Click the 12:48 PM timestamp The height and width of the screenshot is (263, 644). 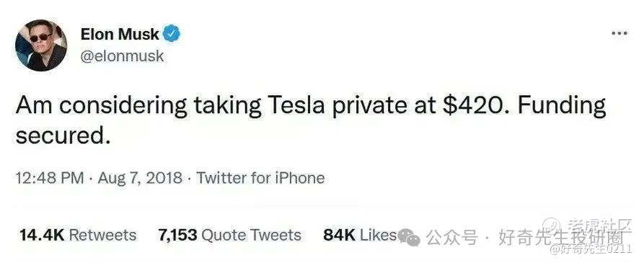50,178
